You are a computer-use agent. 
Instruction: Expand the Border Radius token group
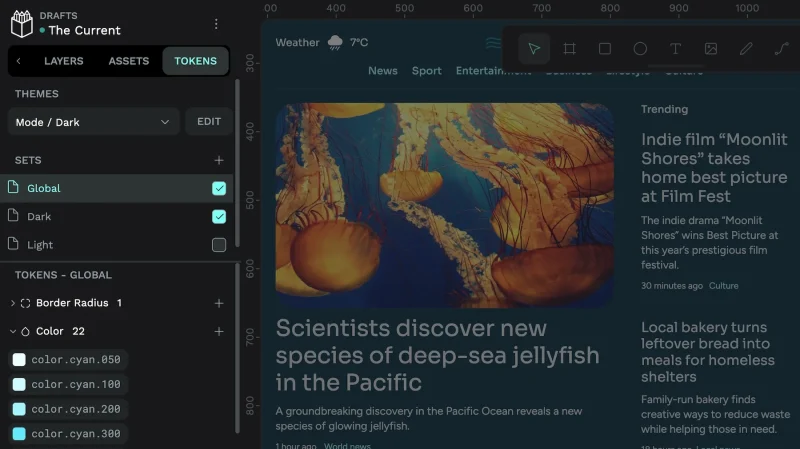tap(13, 303)
